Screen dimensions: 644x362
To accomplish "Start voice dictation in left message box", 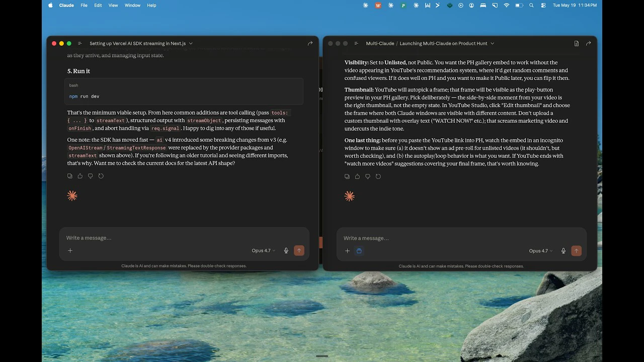I will pyautogui.click(x=286, y=250).
